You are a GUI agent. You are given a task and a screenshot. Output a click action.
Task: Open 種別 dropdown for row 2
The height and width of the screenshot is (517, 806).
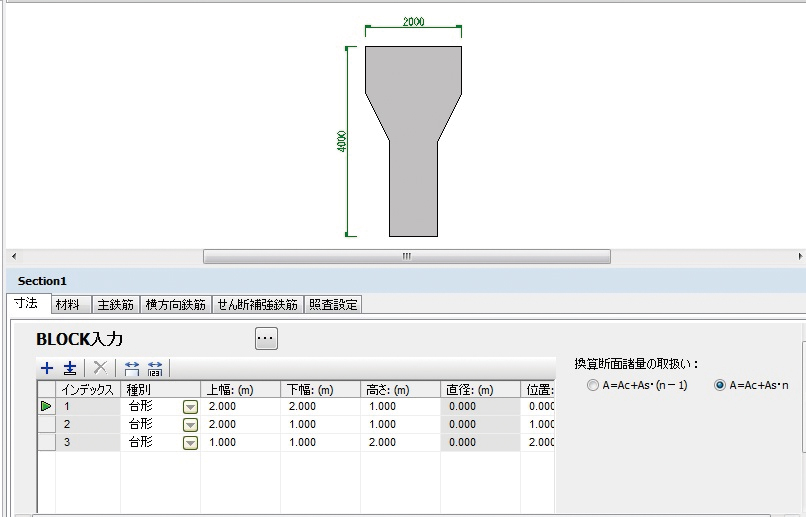[x=190, y=425]
